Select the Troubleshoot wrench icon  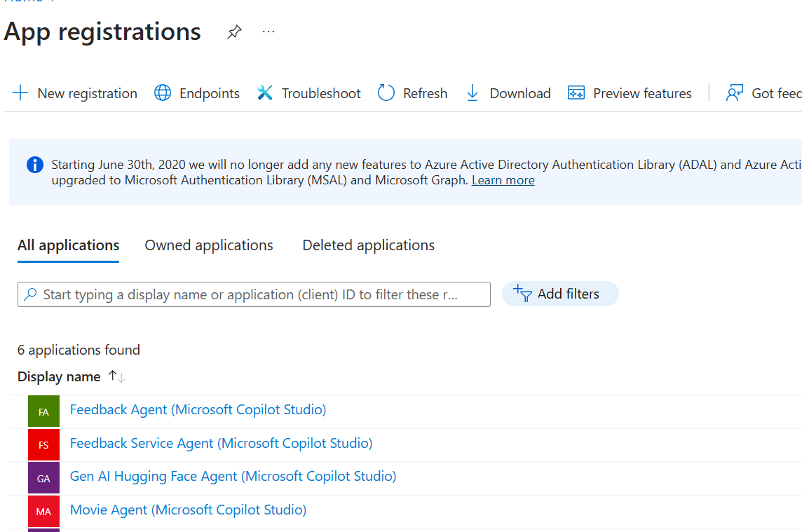264,92
